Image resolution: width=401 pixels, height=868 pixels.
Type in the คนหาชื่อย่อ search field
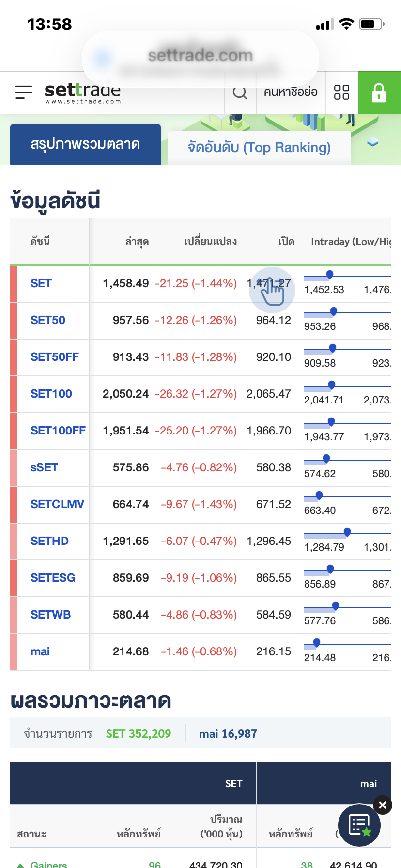pos(290,92)
